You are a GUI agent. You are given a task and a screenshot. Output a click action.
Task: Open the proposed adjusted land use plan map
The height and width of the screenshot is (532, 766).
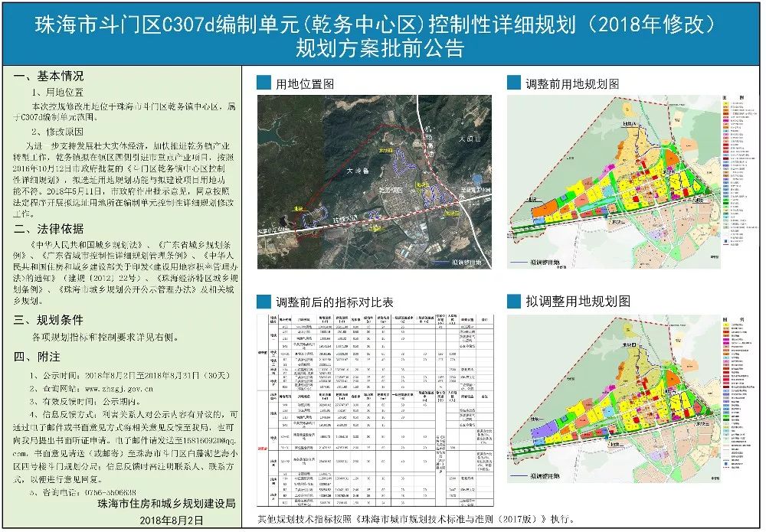pyautogui.click(x=614, y=399)
